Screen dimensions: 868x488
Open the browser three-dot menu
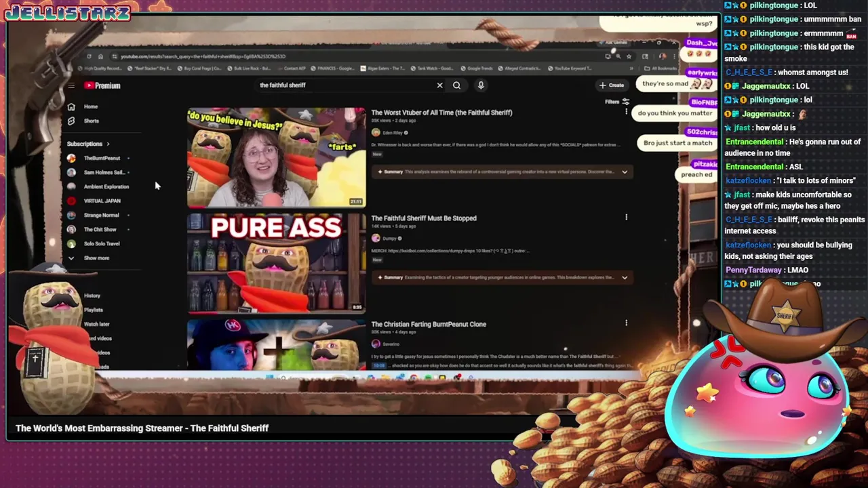(673, 56)
